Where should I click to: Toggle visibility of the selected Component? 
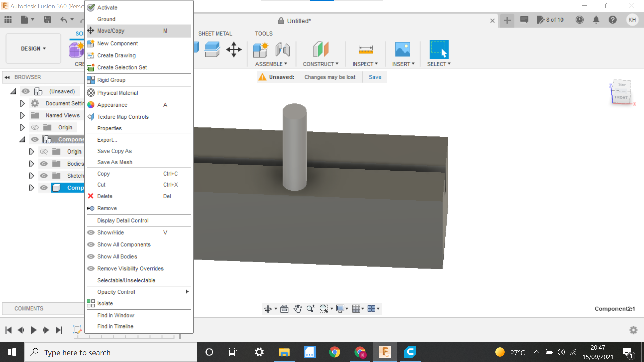(x=44, y=188)
